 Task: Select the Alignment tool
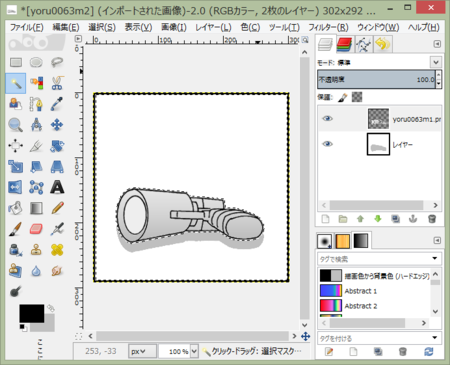16,146
